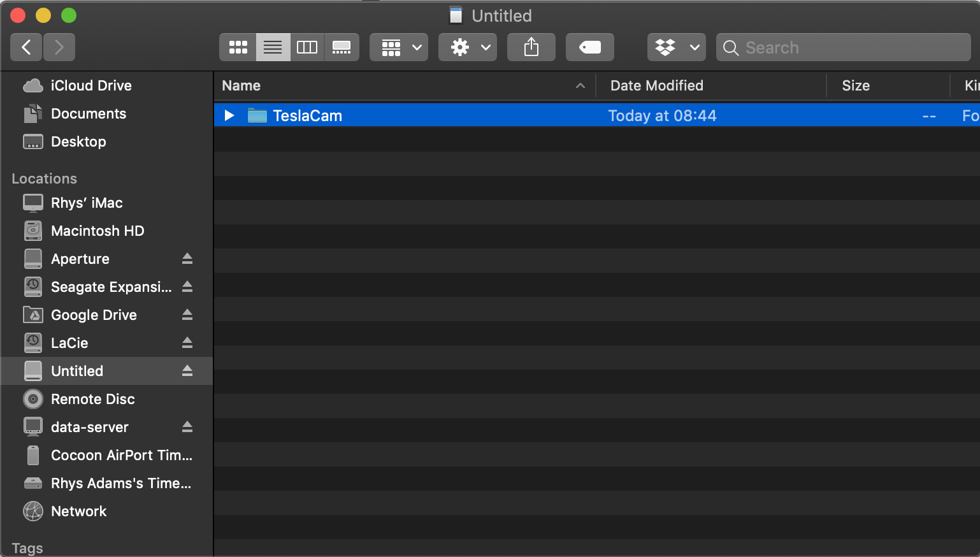The image size is (980, 557).
Task: Switch to column view mode
Action: [x=307, y=47]
